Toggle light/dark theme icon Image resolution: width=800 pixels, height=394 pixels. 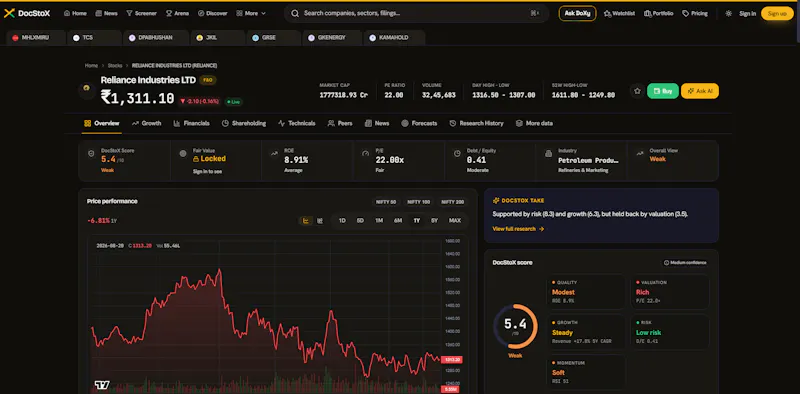728,14
